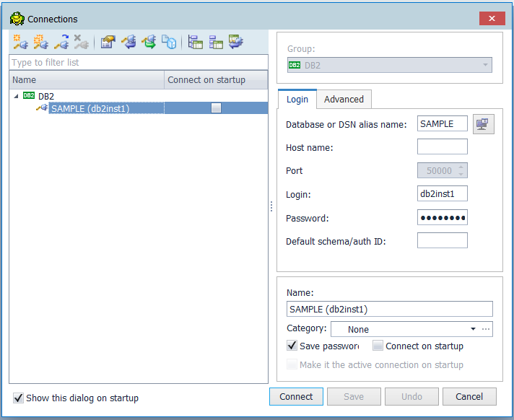Click the export connections icon with green arrow
Screen dimensions: 514x420
click(149, 43)
